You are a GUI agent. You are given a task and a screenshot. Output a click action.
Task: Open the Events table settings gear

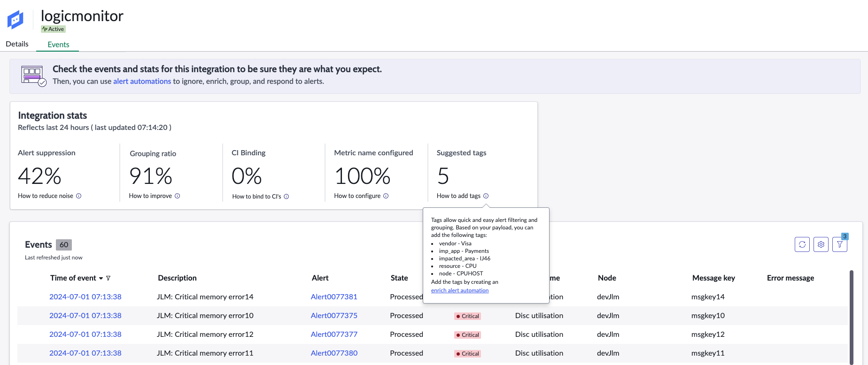point(821,244)
